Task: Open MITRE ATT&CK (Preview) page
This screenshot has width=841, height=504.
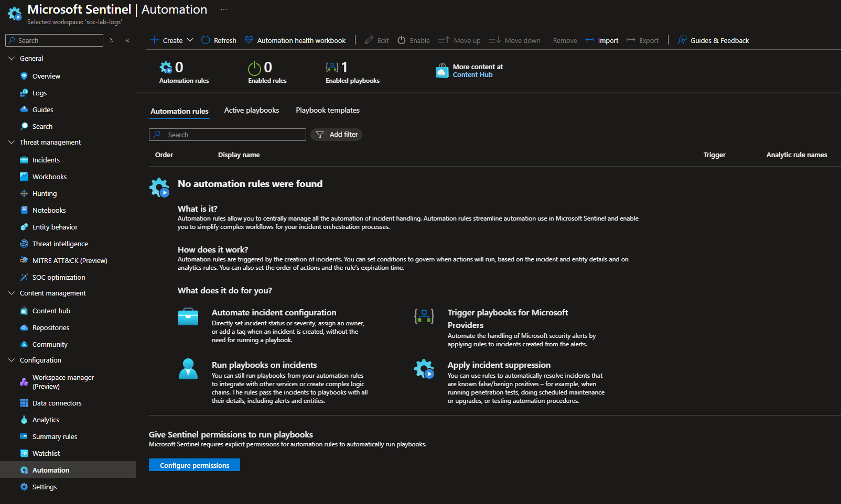Action: pyautogui.click(x=69, y=260)
